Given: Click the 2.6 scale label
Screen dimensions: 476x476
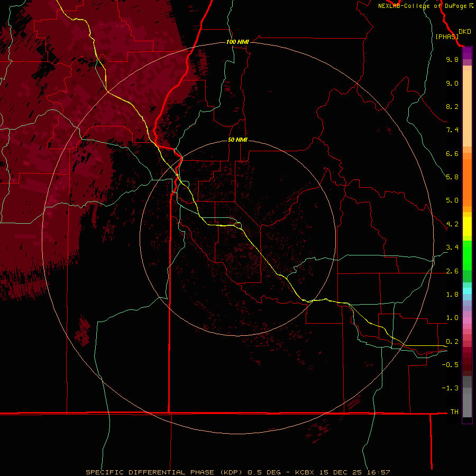Looking at the screenshot, I should (x=452, y=271).
